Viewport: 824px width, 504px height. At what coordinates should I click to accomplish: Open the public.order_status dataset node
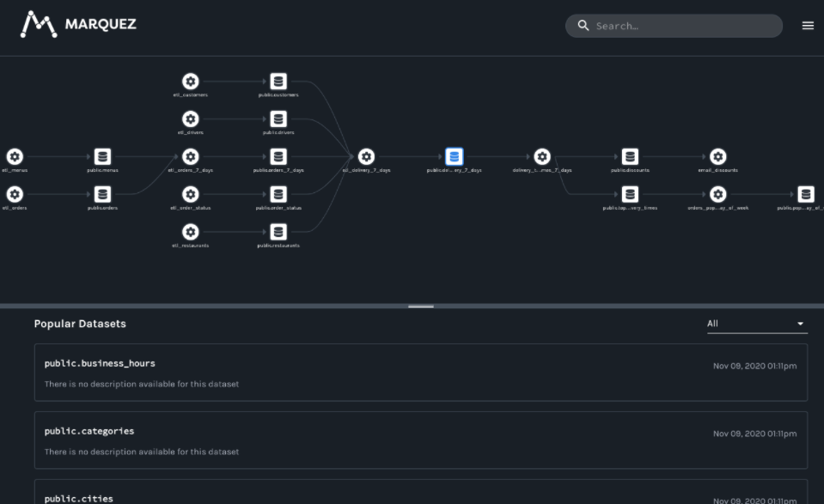278,194
